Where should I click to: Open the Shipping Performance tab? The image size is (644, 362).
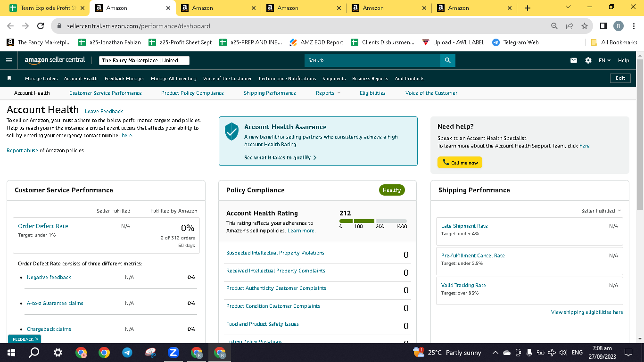pos(270,93)
